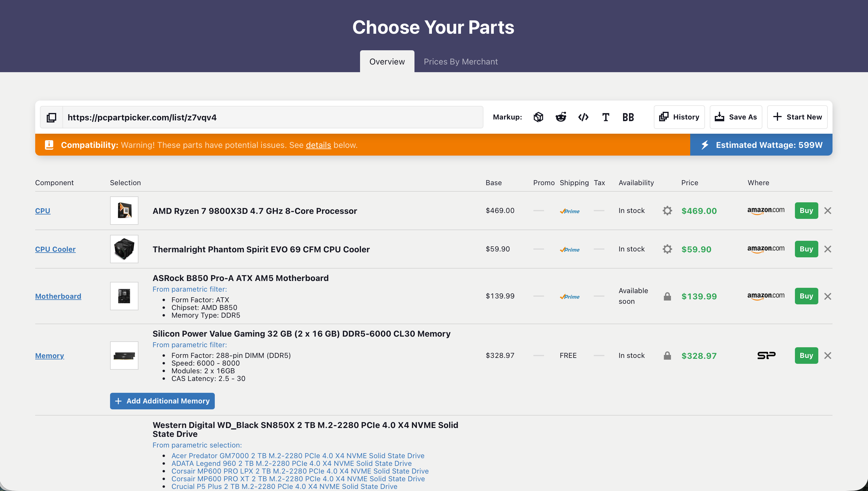Select the PCPartPicker cube markup icon
Image resolution: width=868 pixels, height=491 pixels.
pos(538,117)
